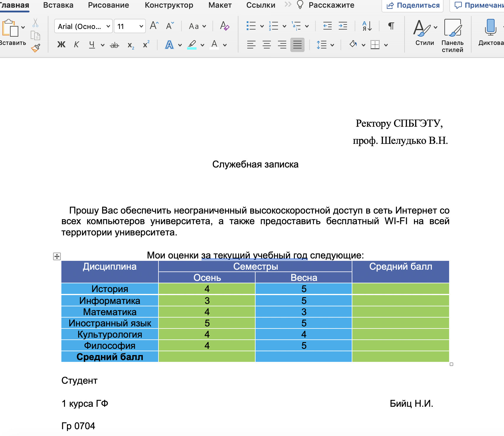Click line spacing icon
Viewport: 504px width, 436px height.
click(322, 45)
